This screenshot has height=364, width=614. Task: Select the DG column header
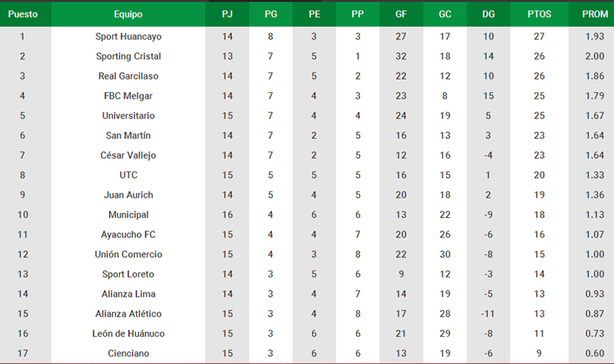click(488, 14)
